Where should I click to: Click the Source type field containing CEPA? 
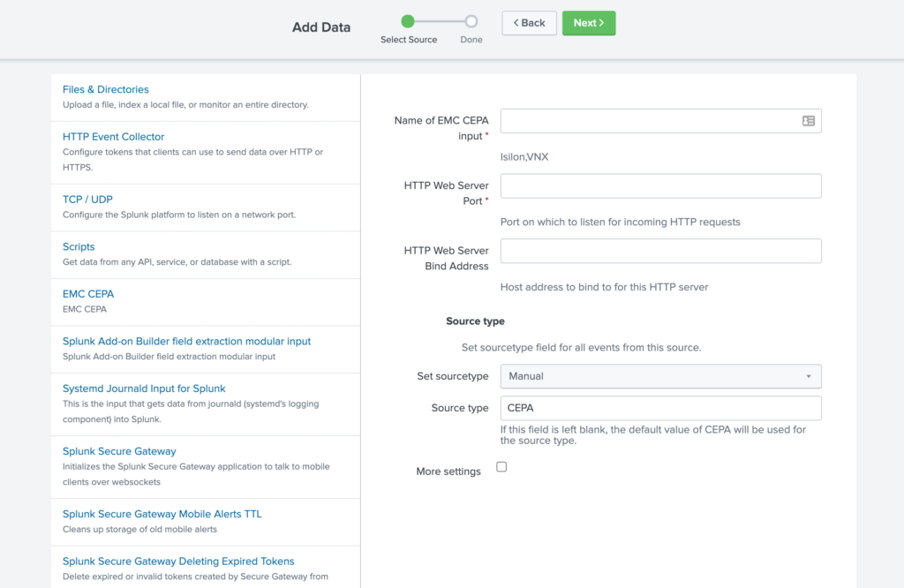click(660, 408)
